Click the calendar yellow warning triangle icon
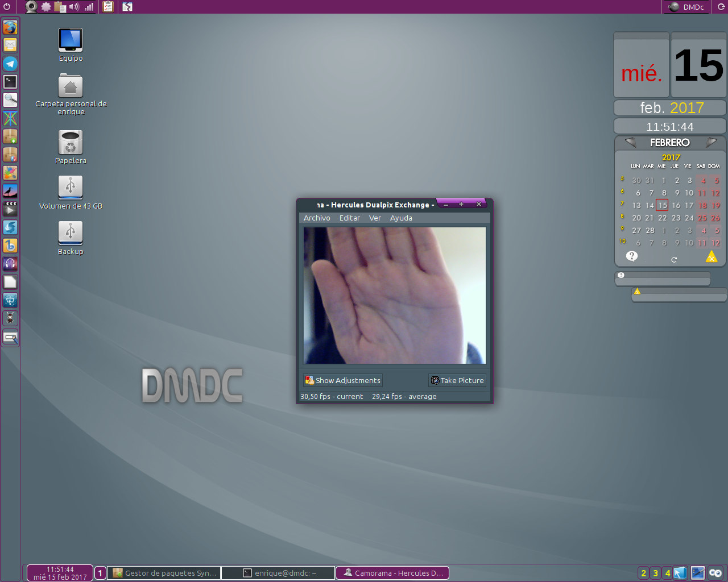728x582 pixels. [x=712, y=257]
